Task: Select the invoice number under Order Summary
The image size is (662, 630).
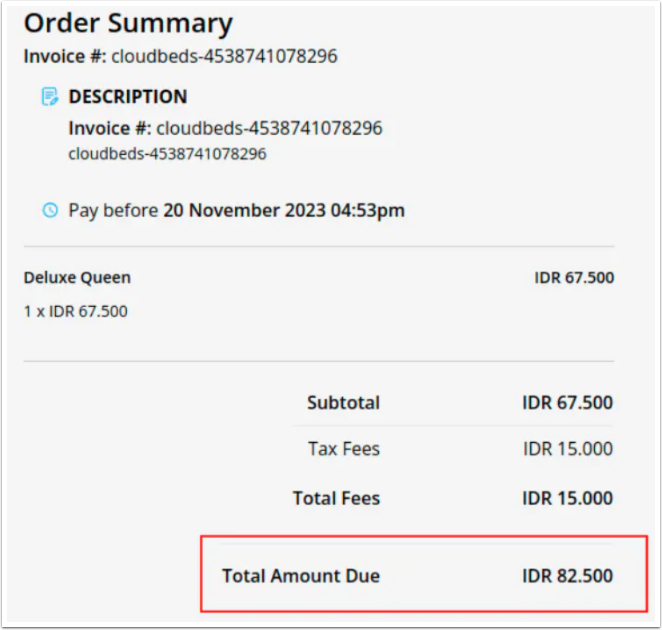Action: 224,56
